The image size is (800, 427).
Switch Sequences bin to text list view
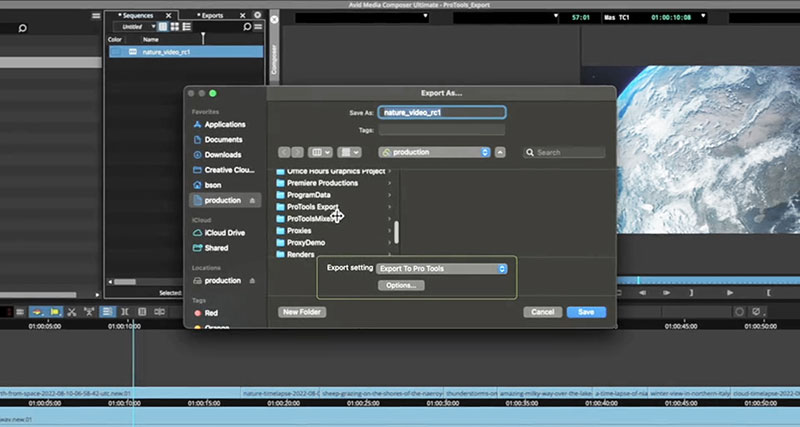pyautogui.click(x=163, y=27)
